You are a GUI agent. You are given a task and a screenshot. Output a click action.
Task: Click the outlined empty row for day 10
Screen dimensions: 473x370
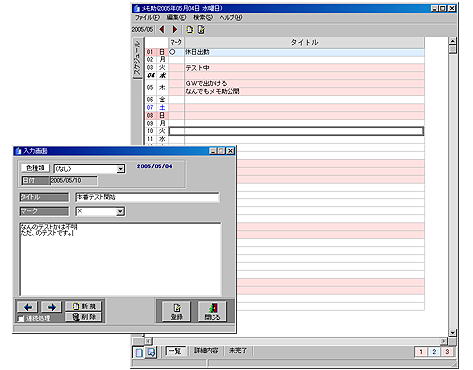(x=296, y=131)
